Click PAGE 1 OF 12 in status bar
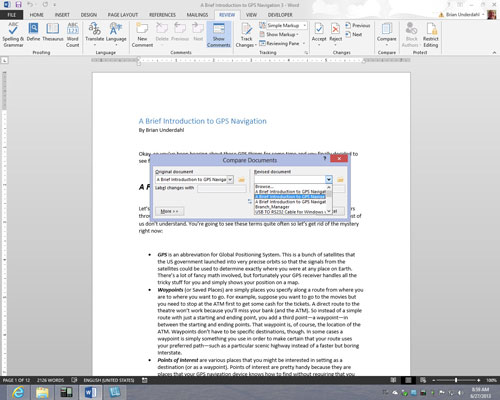Screen dimensions: 500x400 pyautogui.click(x=16, y=380)
